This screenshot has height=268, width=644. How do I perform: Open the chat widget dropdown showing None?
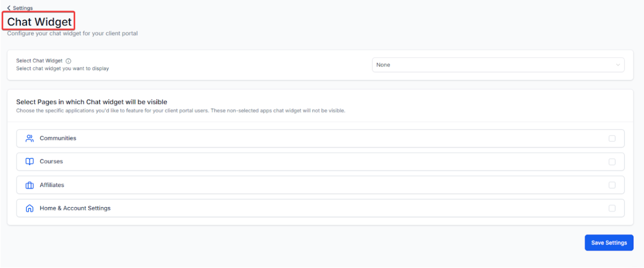pyautogui.click(x=498, y=65)
